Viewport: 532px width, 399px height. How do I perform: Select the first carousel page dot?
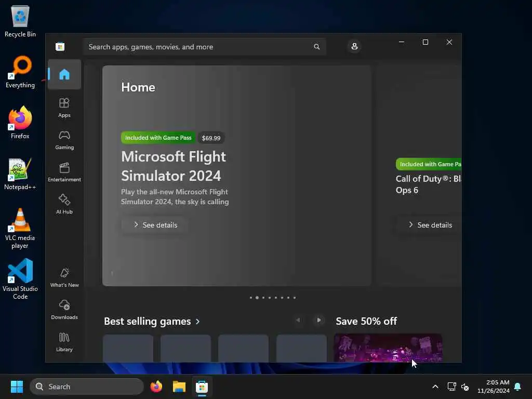point(251,298)
